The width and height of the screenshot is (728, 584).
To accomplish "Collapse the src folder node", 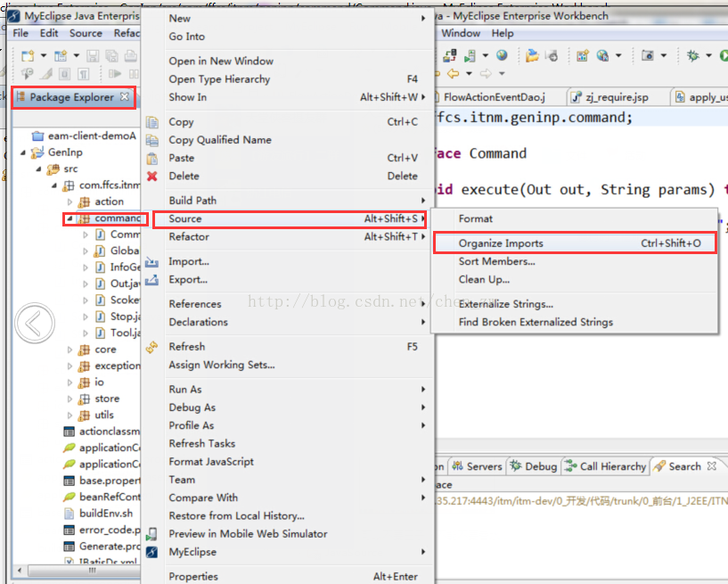I will 39,169.
